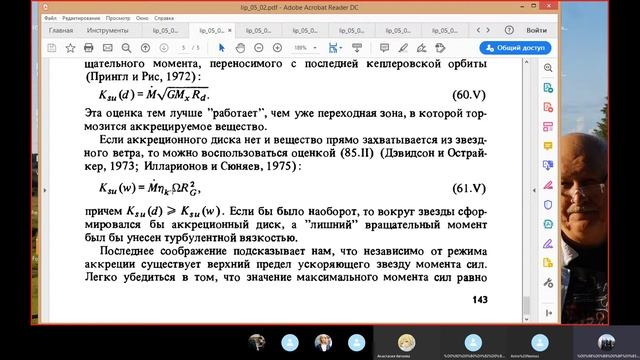Open the help question mark icon
This screenshot has height=360, width=640.
click(x=509, y=30)
